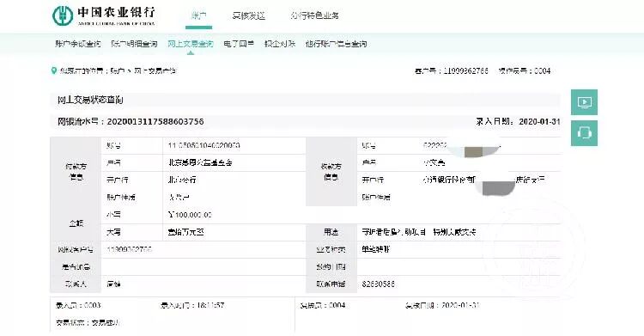
Task: Select 网上交易查询 submenu item
Action: click(190, 44)
